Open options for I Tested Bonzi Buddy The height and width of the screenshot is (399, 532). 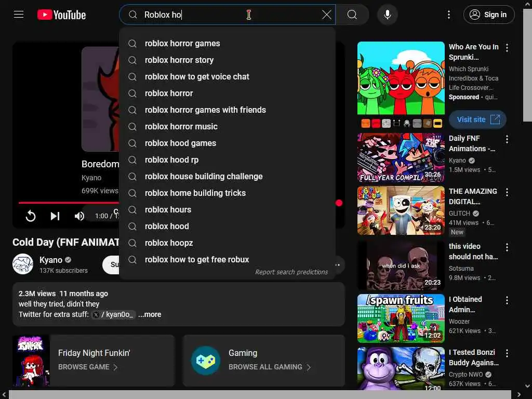pyautogui.click(x=507, y=353)
